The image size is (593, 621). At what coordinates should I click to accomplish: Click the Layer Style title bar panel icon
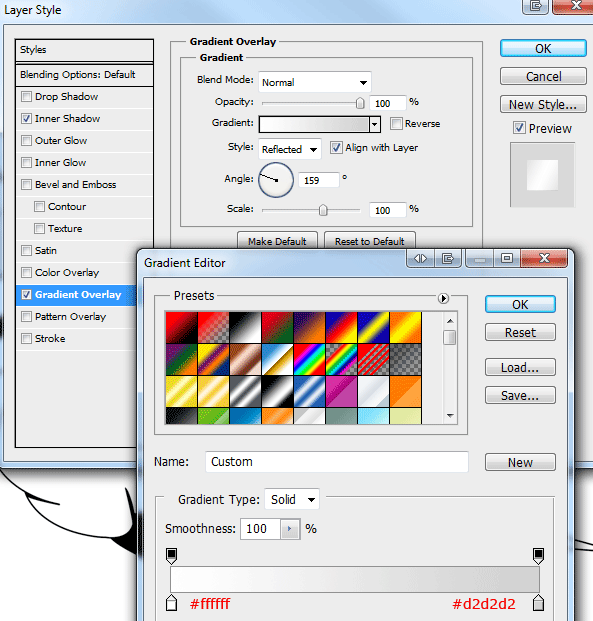536,6
